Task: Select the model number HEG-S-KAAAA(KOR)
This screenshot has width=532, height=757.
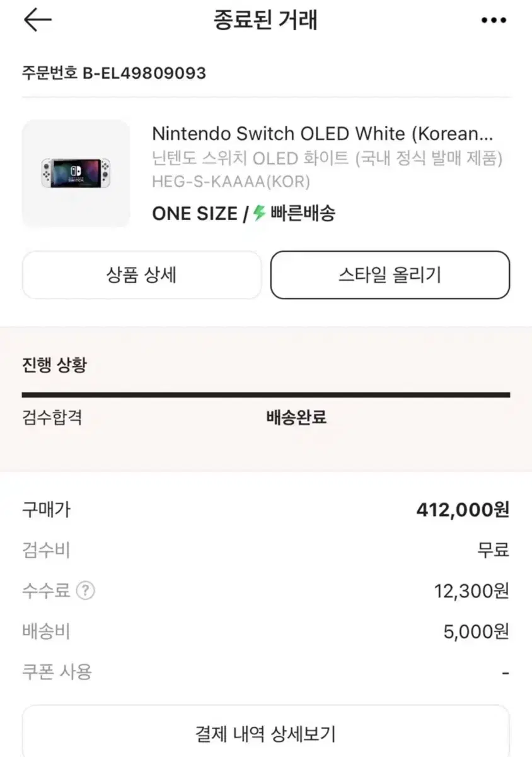Action: [x=231, y=182]
